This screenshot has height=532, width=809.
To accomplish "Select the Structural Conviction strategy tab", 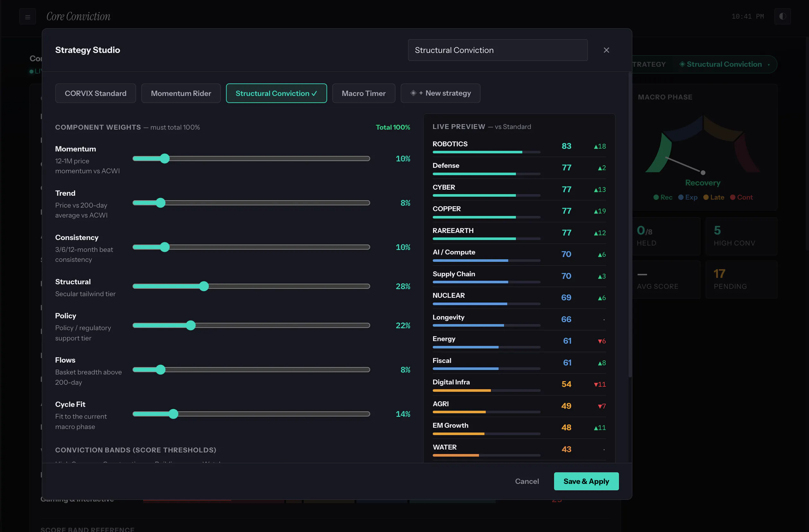I will [x=276, y=93].
